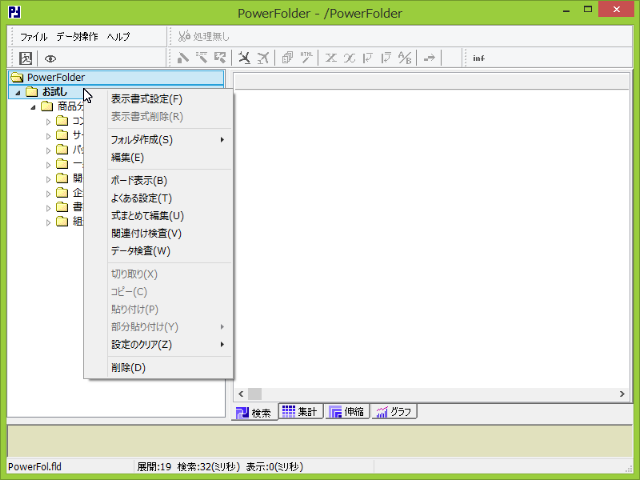Expand the folder starting with 企

pos(48,193)
